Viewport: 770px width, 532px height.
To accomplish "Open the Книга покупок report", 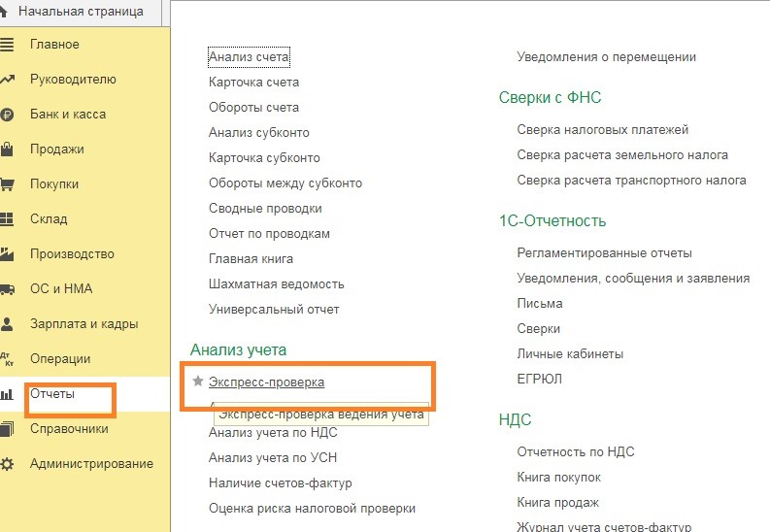I will click(x=559, y=478).
